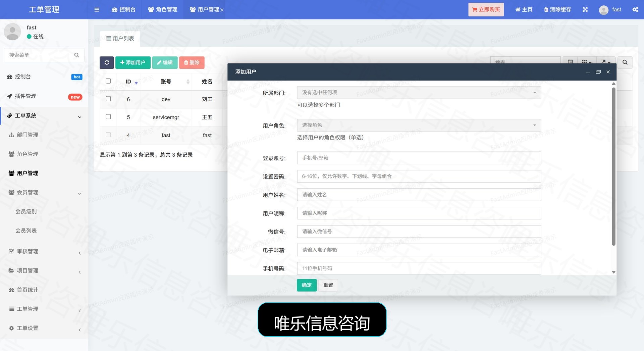Click the refresh button in user list toolbar

tap(107, 62)
